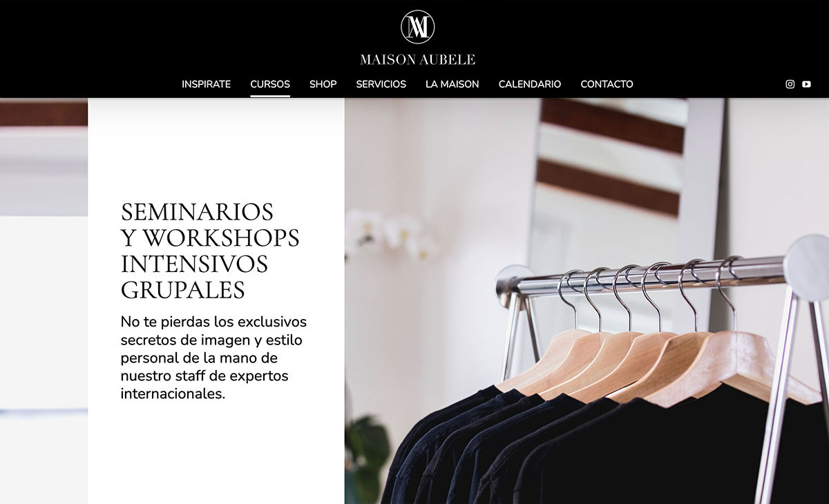Click the white orchid flowers in the photo
Image resolution: width=829 pixels, height=504 pixels.
pyautogui.click(x=390, y=235)
